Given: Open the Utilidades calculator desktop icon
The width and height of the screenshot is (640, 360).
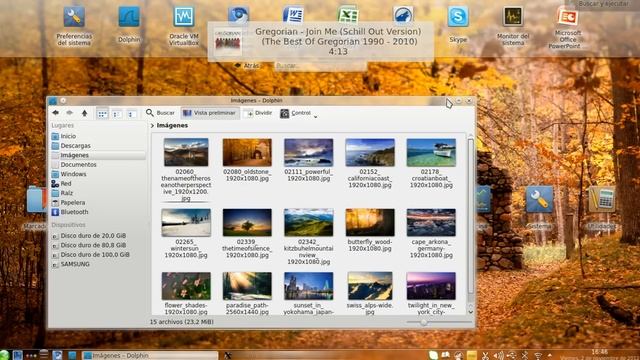Looking at the screenshot, I should (x=601, y=207).
